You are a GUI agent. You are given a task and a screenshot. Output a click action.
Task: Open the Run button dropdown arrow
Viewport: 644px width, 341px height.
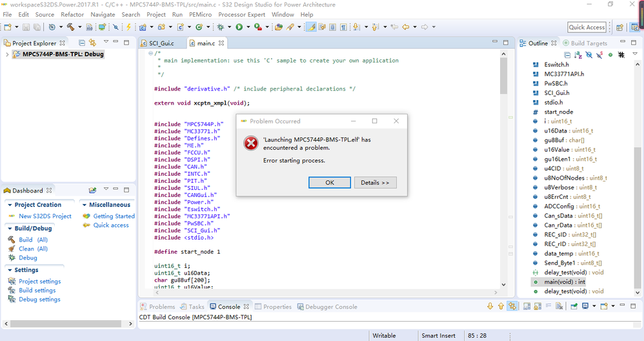[x=248, y=27]
